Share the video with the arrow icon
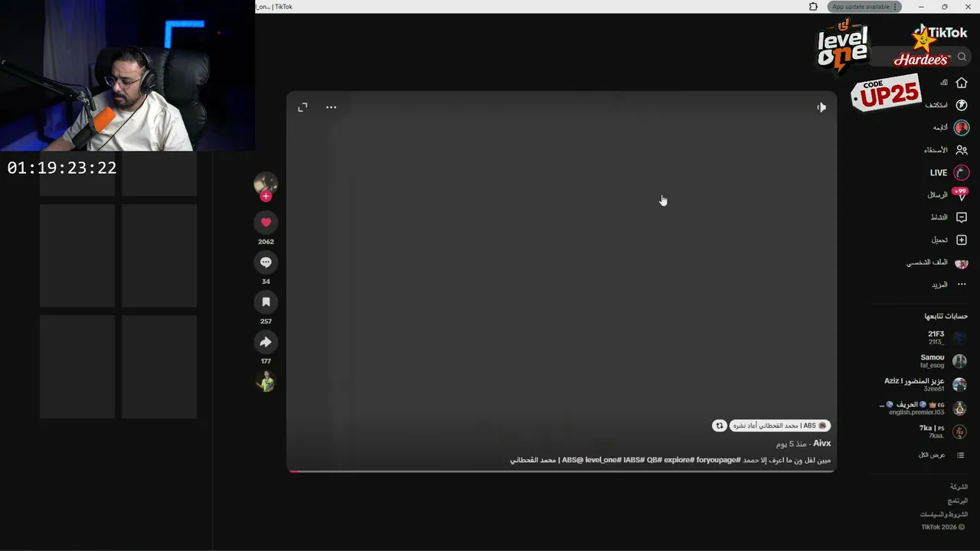This screenshot has height=551, width=980. 266,341
